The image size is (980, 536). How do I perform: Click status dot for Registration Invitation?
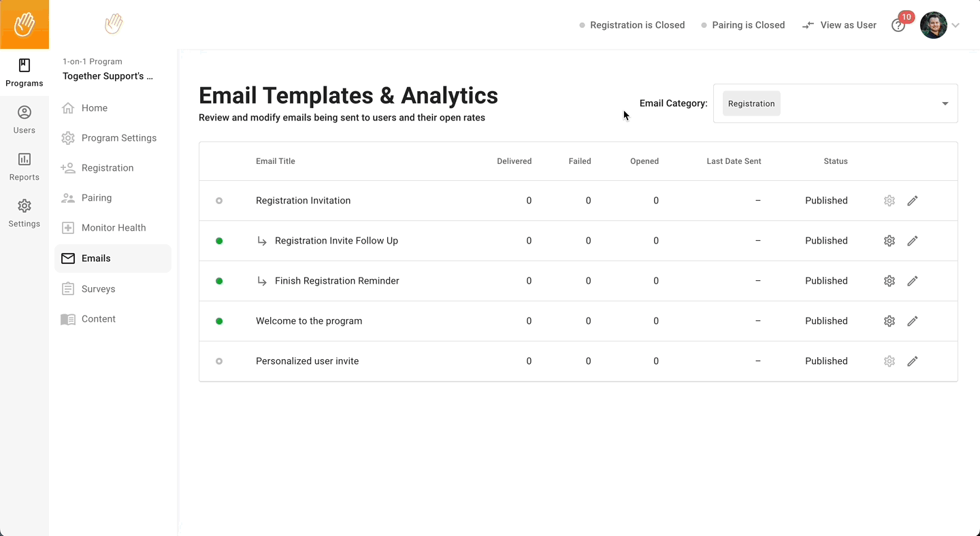(219, 201)
